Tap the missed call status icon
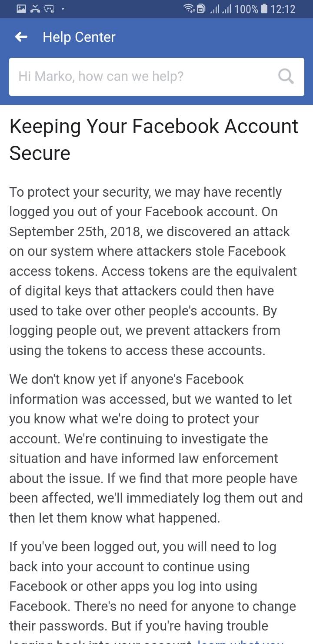The height and width of the screenshot is (644, 313). pos(35,9)
